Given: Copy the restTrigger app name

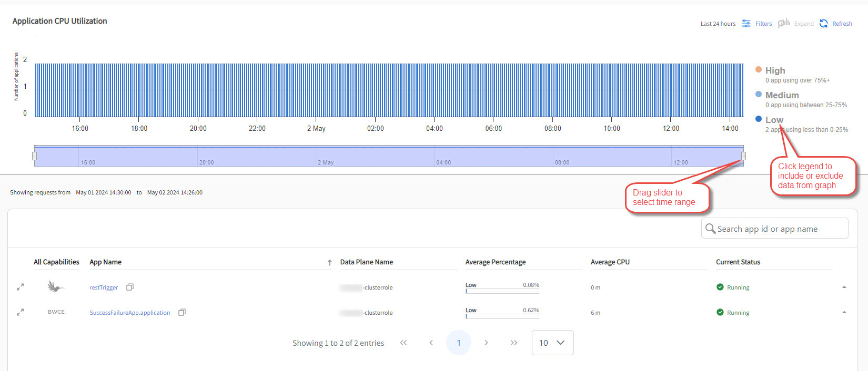Looking at the screenshot, I should (x=130, y=287).
